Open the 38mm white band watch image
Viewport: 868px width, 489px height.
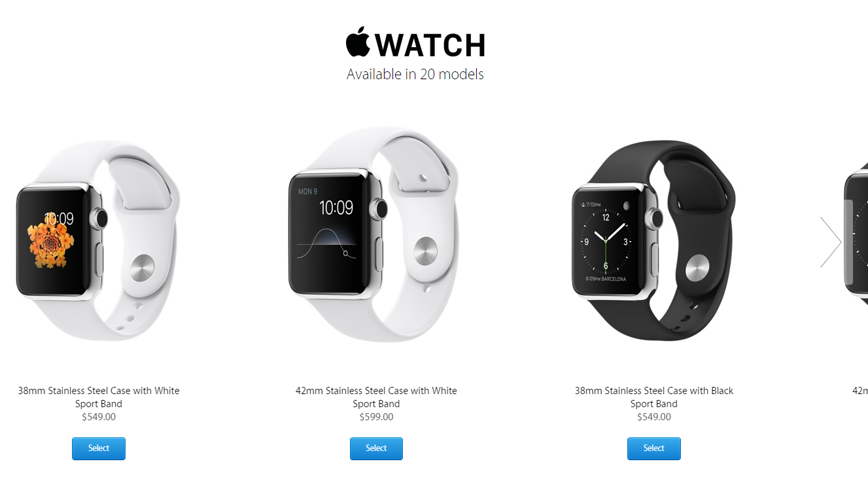[x=98, y=240]
